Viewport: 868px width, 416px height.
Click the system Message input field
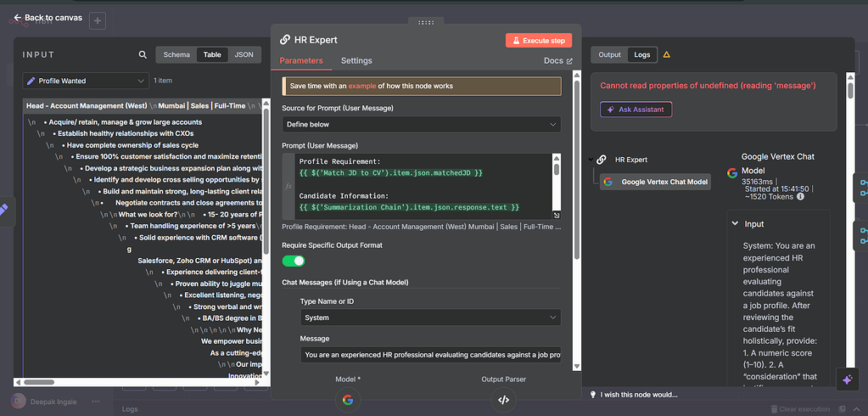pyautogui.click(x=430, y=355)
